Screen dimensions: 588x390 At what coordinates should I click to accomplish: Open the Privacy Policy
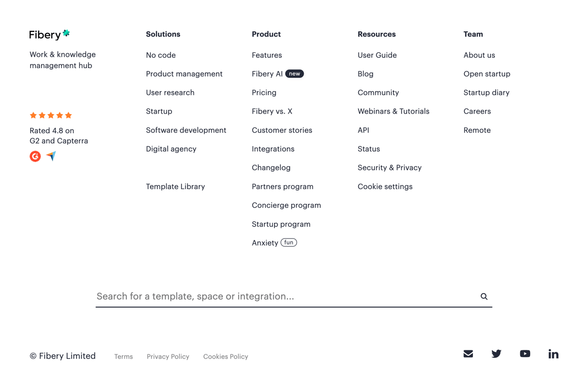click(x=168, y=356)
